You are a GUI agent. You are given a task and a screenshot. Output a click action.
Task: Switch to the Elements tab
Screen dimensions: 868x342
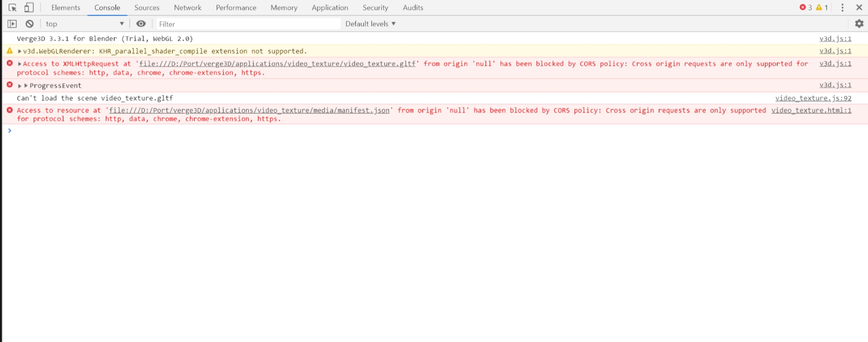click(66, 7)
